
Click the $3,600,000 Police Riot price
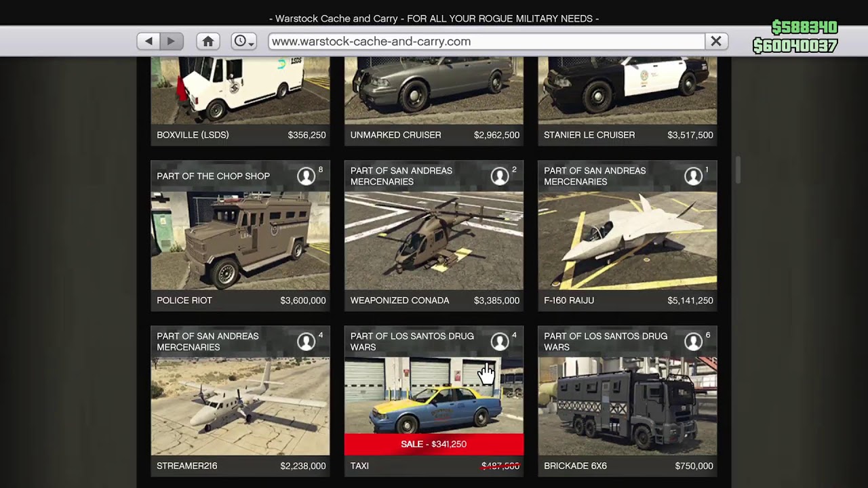303,300
